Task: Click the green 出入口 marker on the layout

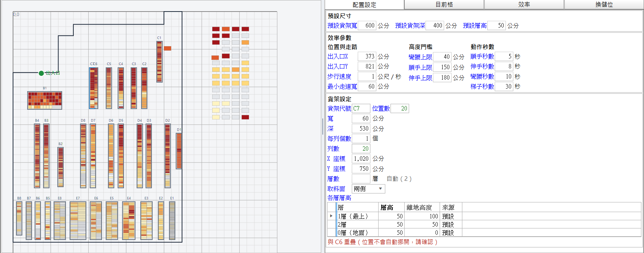Action: 41,73
